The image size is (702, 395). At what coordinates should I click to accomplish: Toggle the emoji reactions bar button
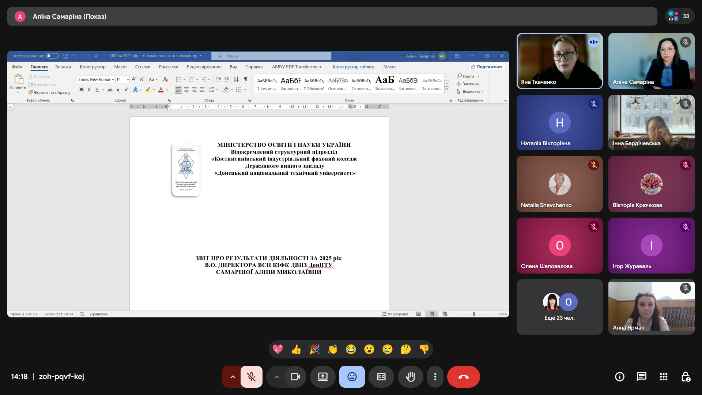click(352, 377)
